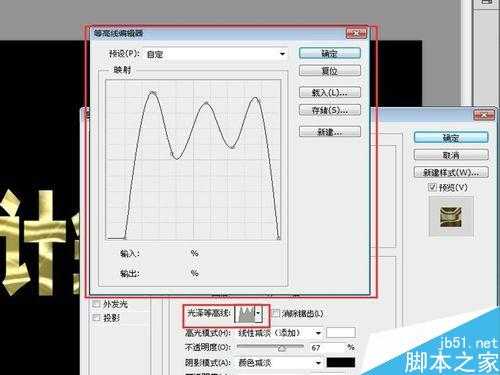This screenshot has width=500, height=375.
Task: Click the 复位 button in the contour editor
Action: (x=330, y=71)
